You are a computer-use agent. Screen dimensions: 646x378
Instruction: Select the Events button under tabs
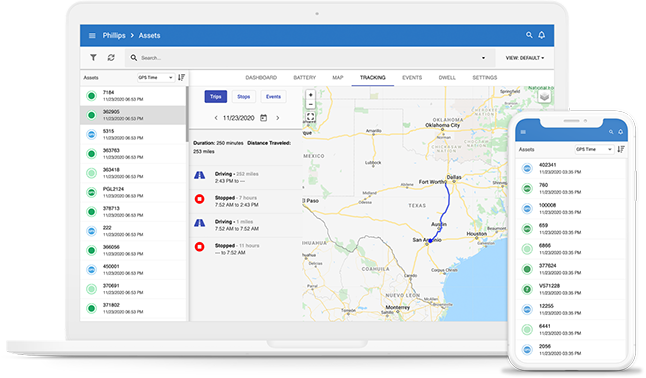pos(273,96)
